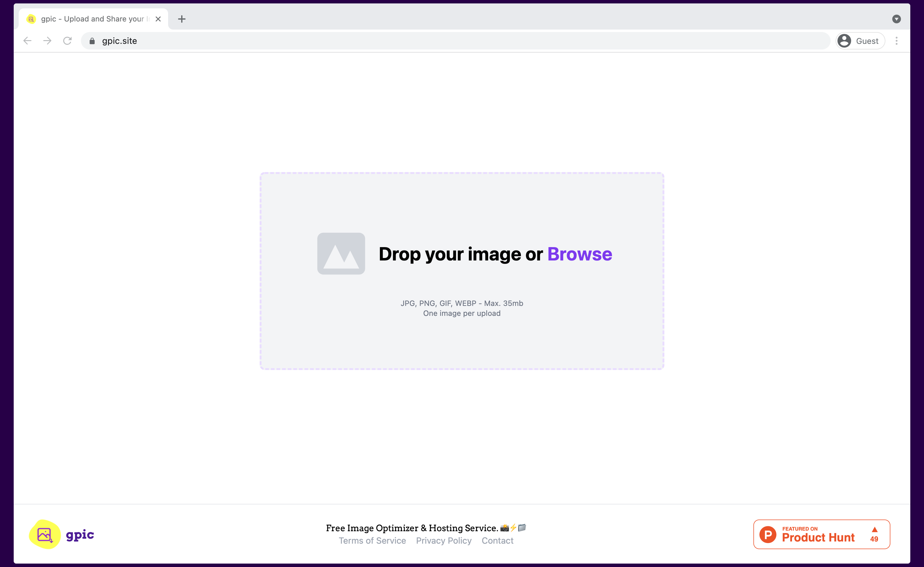Screen dimensions: 924x567
Task: Open the Chrome three-dot menu
Action: pos(896,41)
